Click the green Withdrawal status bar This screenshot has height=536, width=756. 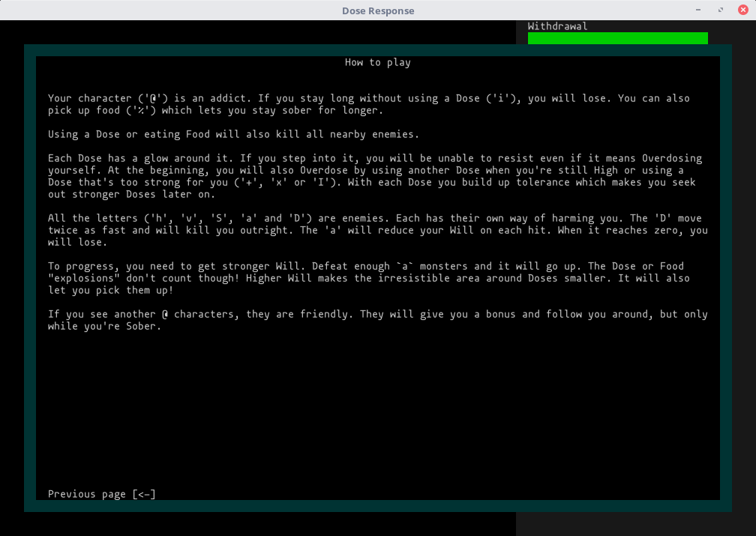pos(618,38)
